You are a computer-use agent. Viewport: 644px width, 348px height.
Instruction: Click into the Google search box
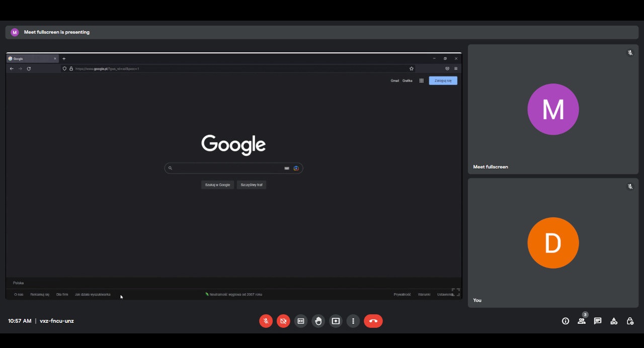pyautogui.click(x=233, y=168)
